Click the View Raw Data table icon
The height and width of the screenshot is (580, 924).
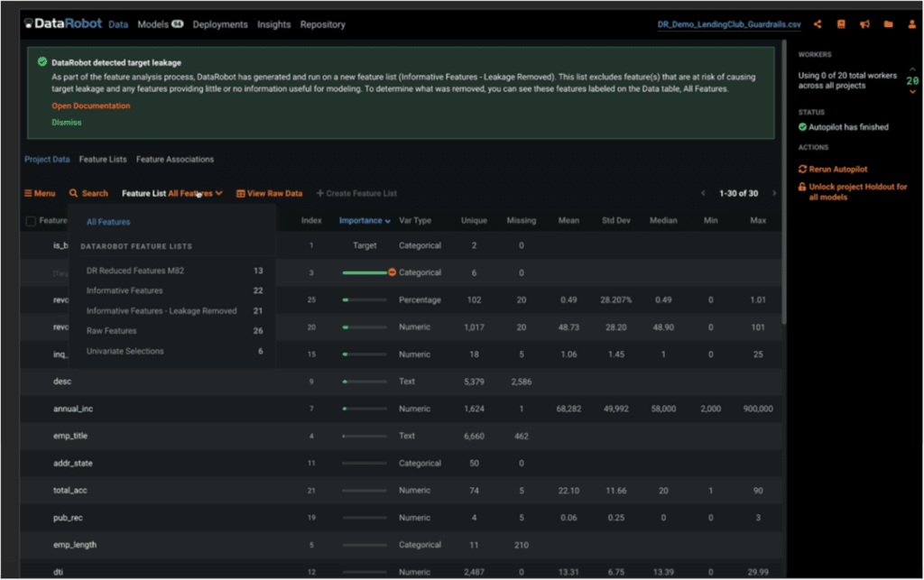coord(240,193)
